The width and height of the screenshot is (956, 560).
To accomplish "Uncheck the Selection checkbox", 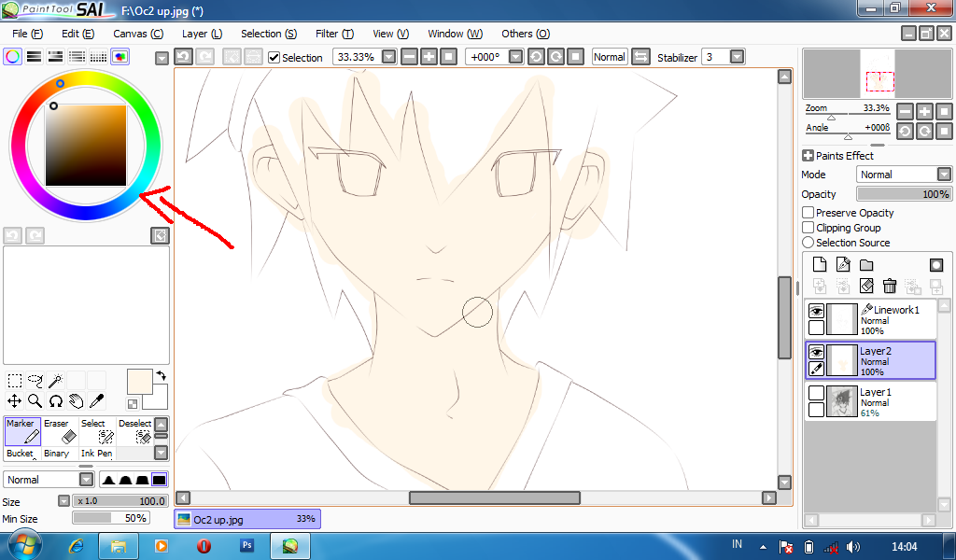I will coord(274,57).
